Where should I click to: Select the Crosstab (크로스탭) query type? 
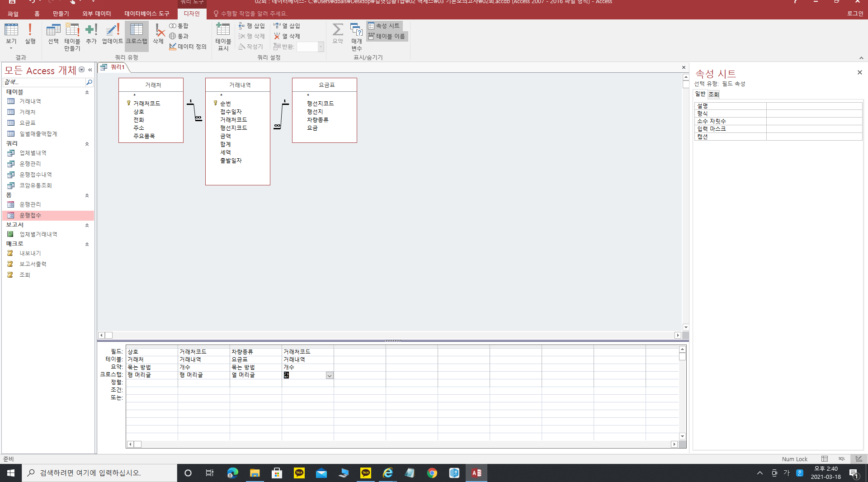[136, 34]
